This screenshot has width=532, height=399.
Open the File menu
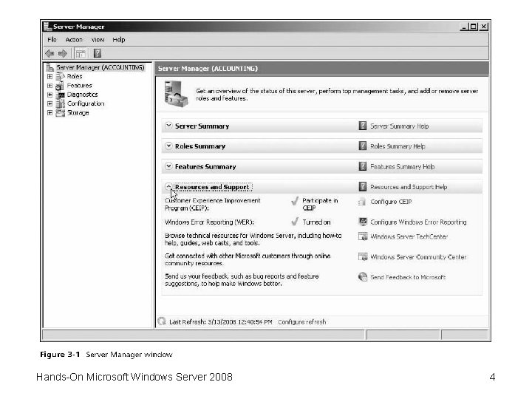point(52,40)
